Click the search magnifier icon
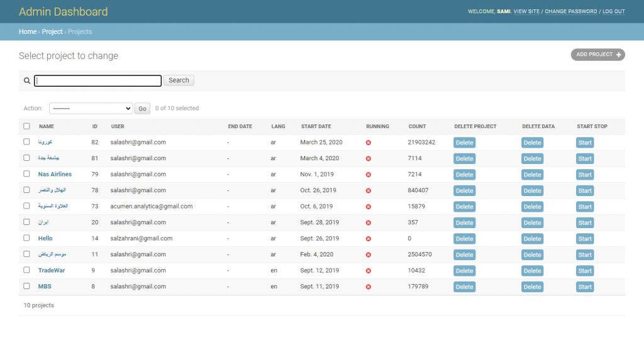The image size is (644, 362). point(26,80)
